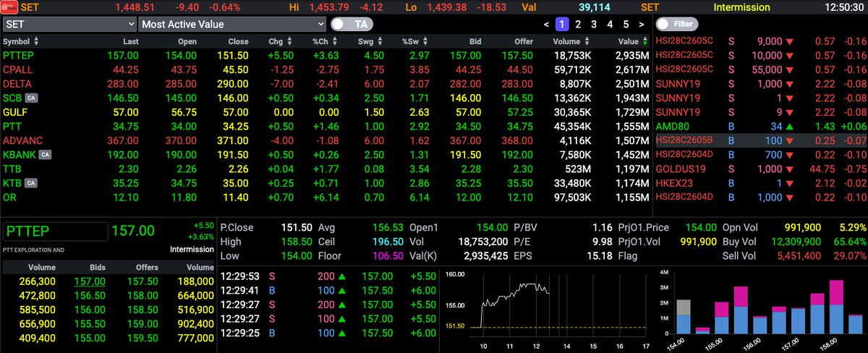Viewport: 868px width, 353px height.
Task: Select the PTT row in watchlist
Action: point(325,126)
